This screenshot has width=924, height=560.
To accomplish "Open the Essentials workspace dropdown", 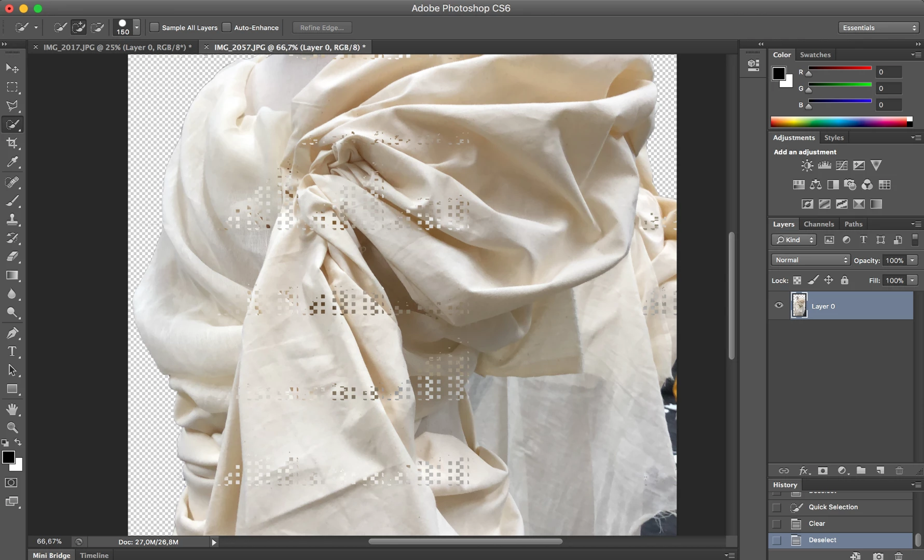I will [878, 27].
